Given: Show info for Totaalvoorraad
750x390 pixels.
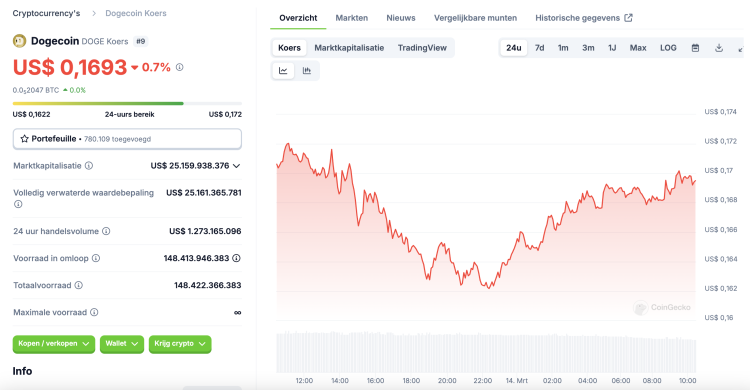Looking at the screenshot, I should click(78, 285).
